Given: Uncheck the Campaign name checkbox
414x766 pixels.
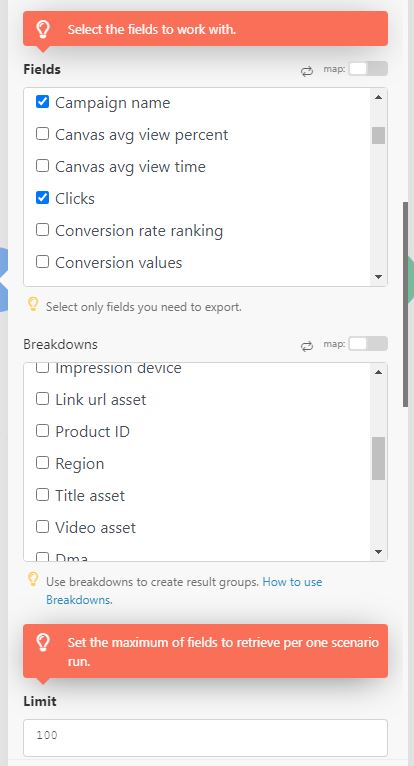Looking at the screenshot, I should click(x=43, y=102).
